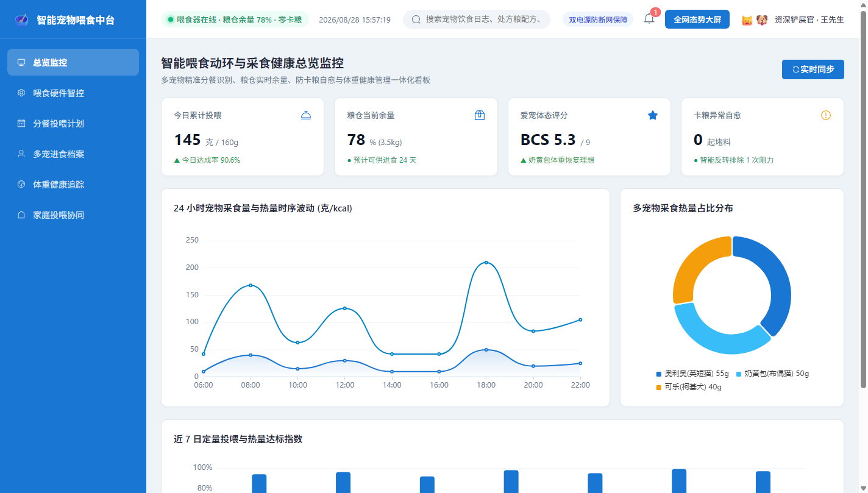Click the 近 7 日定量投喂与热量达标指数 title
This screenshot has height=493, width=868.
click(x=238, y=439)
